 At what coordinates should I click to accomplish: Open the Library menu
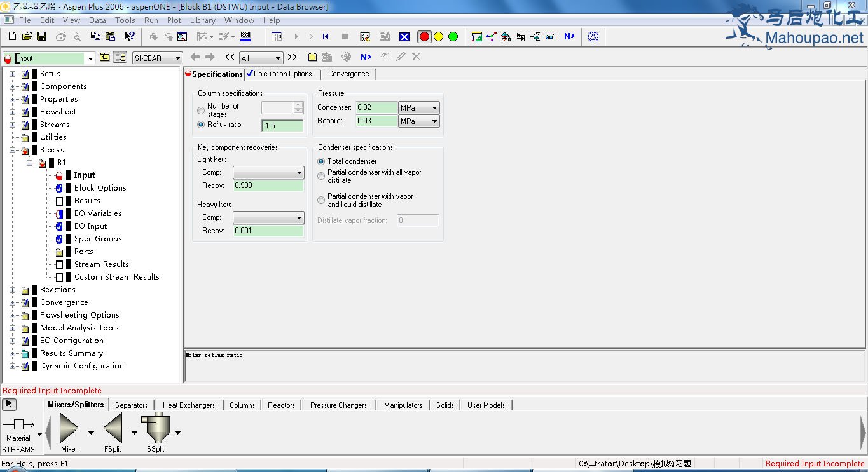coord(203,20)
